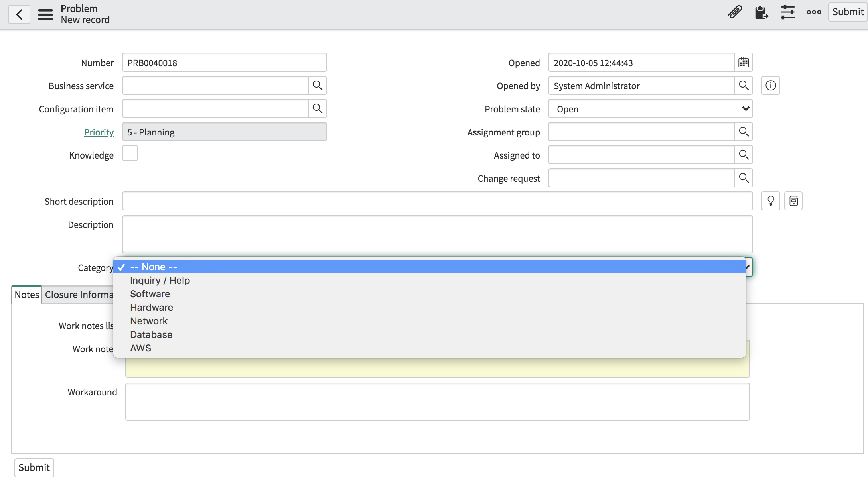This screenshot has height=483, width=868.
Task: Open Business service lookup magnifier
Action: click(x=318, y=86)
